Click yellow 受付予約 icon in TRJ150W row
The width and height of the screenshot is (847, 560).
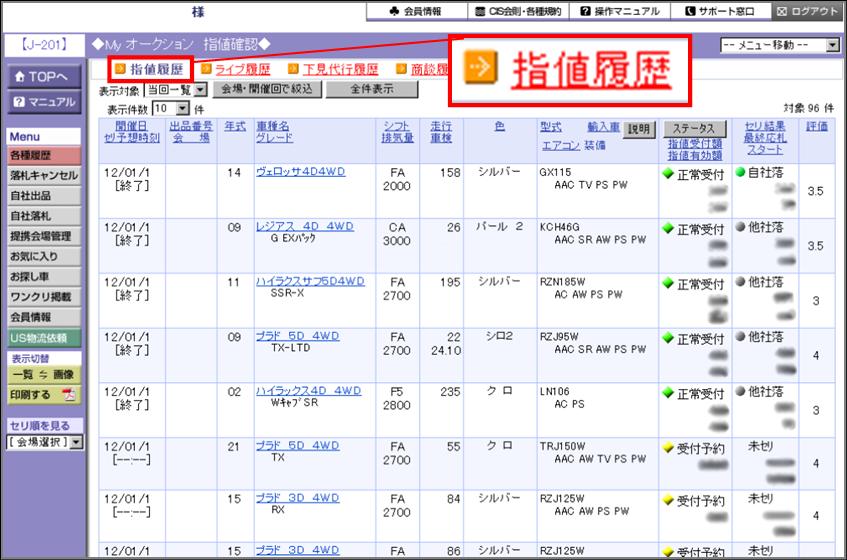pos(668,448)
